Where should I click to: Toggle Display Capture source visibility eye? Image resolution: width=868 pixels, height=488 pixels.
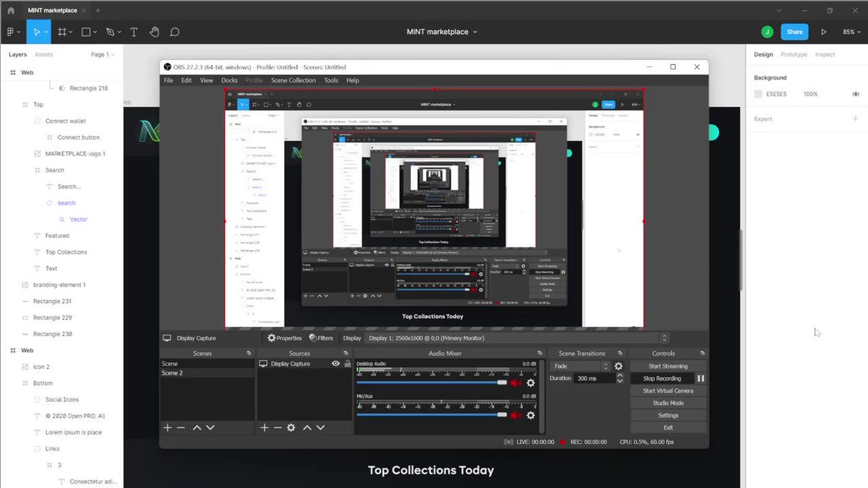click(x=336, y=364)
